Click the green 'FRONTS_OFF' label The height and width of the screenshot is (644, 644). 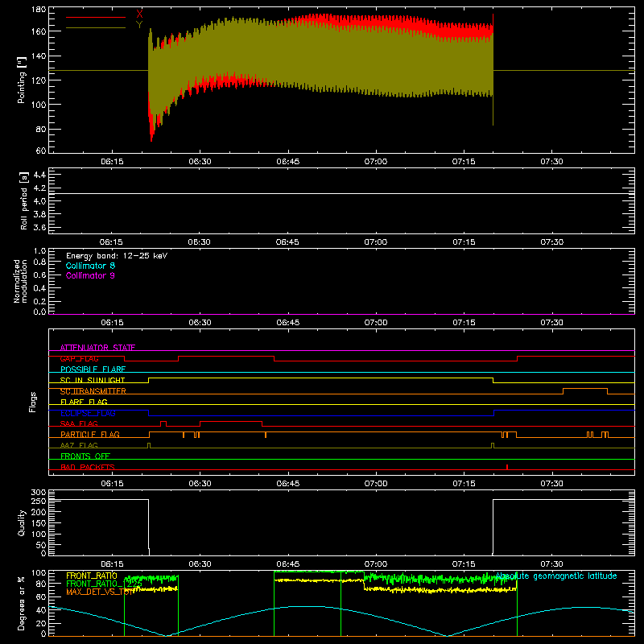pyautogui.click(x=85, y=456)
